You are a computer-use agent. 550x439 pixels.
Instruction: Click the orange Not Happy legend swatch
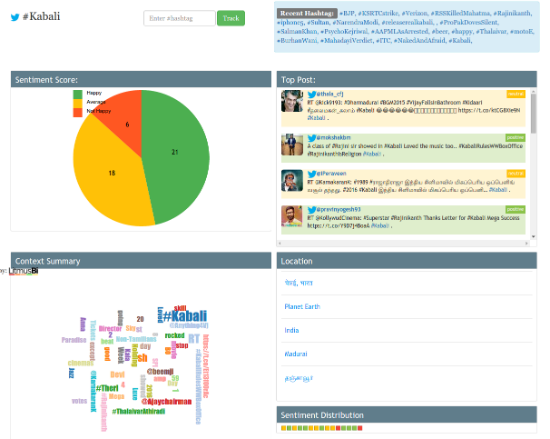(x=78, y=112)
